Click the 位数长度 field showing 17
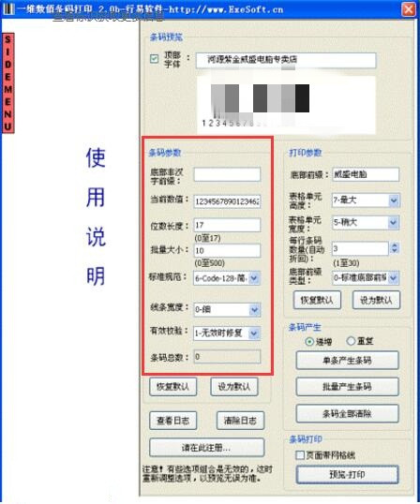420x504 pixels. (227, 225)
